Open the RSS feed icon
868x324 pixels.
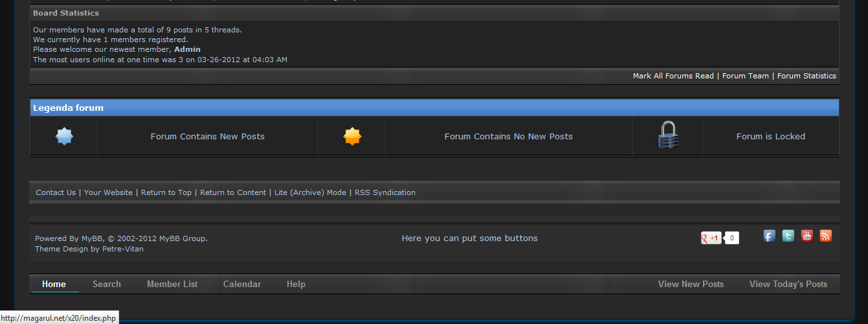click(825, 236)
